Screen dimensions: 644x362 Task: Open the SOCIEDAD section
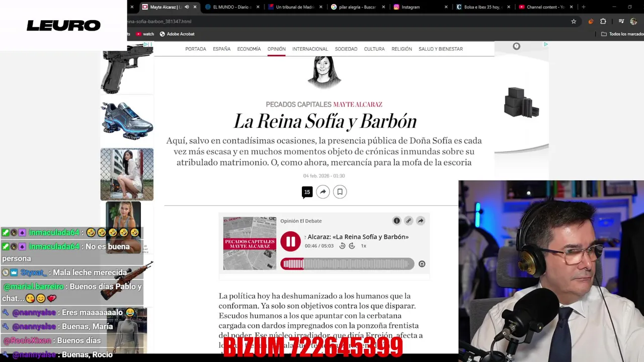point(346,49)
